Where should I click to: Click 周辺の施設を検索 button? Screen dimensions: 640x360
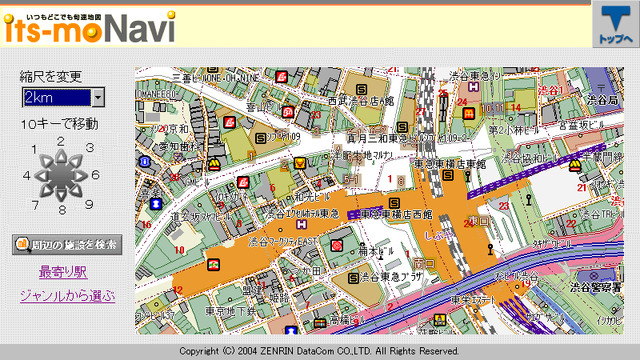click(x=67, y=244)
